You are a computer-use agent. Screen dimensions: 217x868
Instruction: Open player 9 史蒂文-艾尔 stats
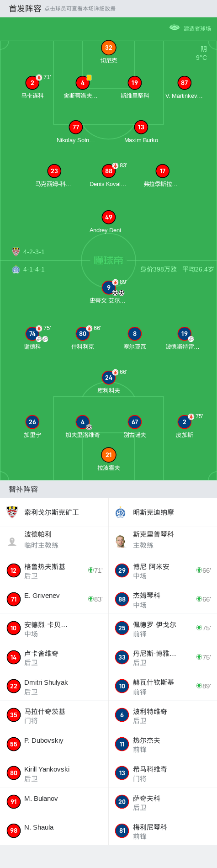[109, 288]
